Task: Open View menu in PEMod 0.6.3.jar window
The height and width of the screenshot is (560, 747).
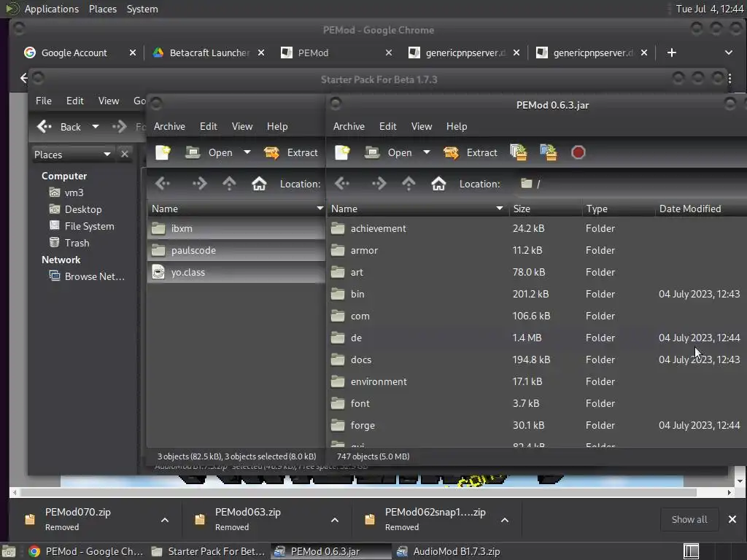Action: pyautogui.click(x=422, y=126)
